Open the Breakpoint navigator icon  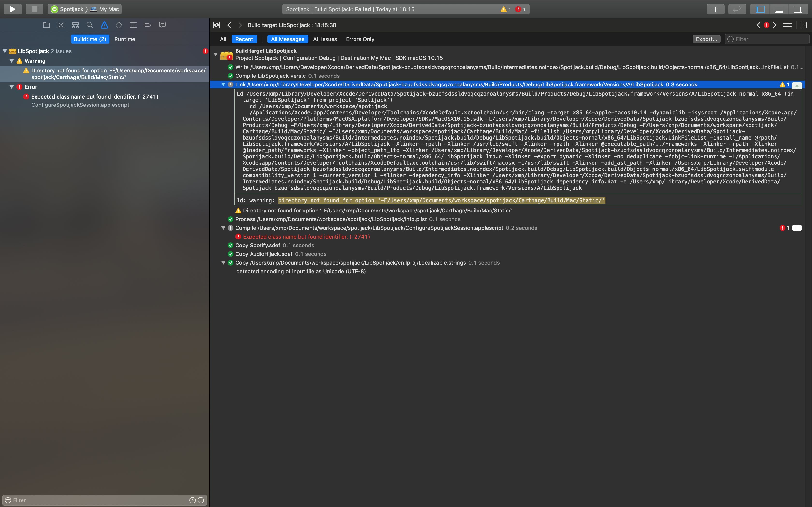148,25
